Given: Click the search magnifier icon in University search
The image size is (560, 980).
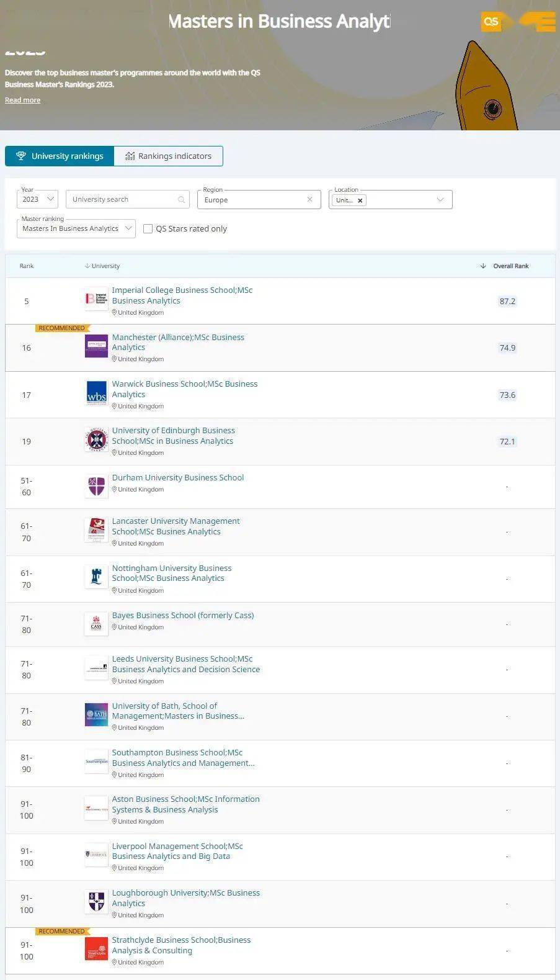Looking at the screenshot, I should click(x=181, y=200).
